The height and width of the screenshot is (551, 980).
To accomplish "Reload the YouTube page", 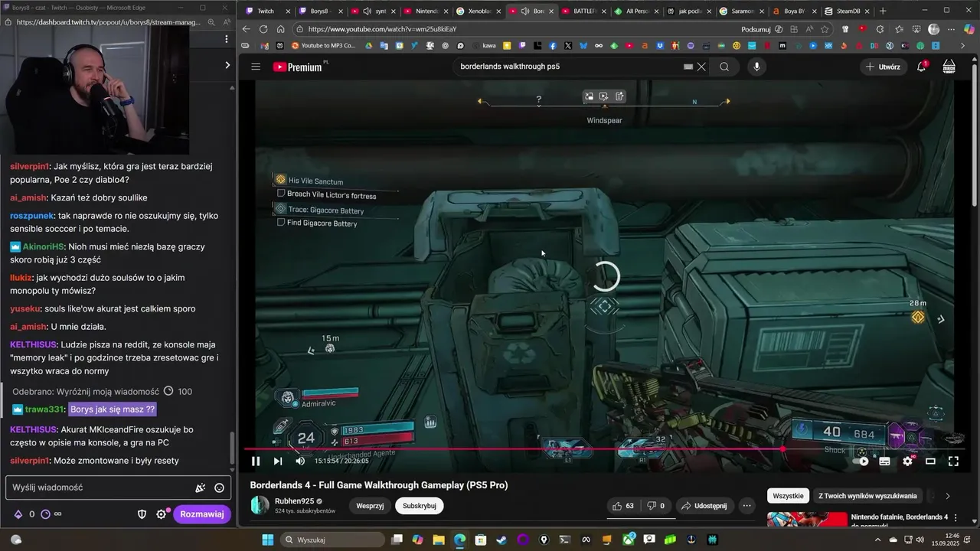I will pos(263,29).
